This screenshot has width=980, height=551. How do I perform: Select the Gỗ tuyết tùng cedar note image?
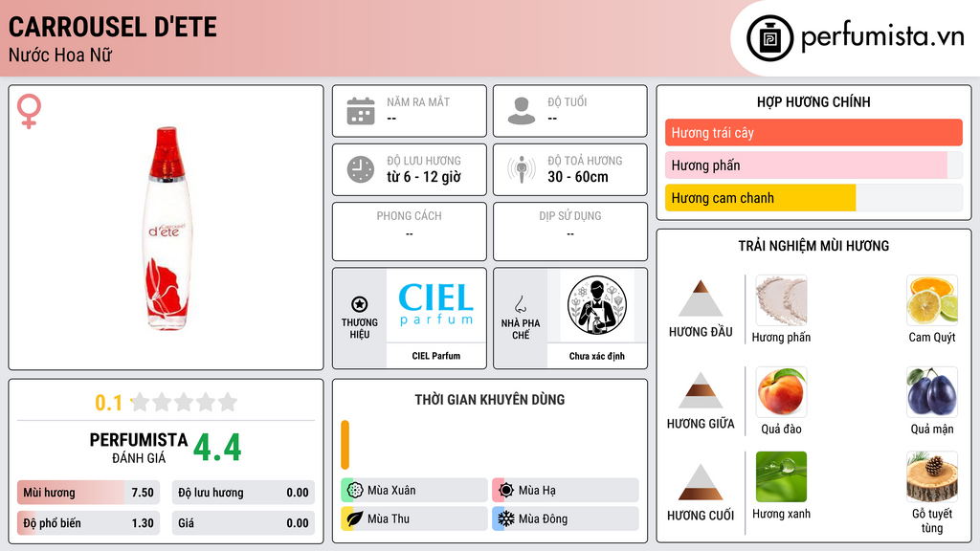click(x=932, y=476)
